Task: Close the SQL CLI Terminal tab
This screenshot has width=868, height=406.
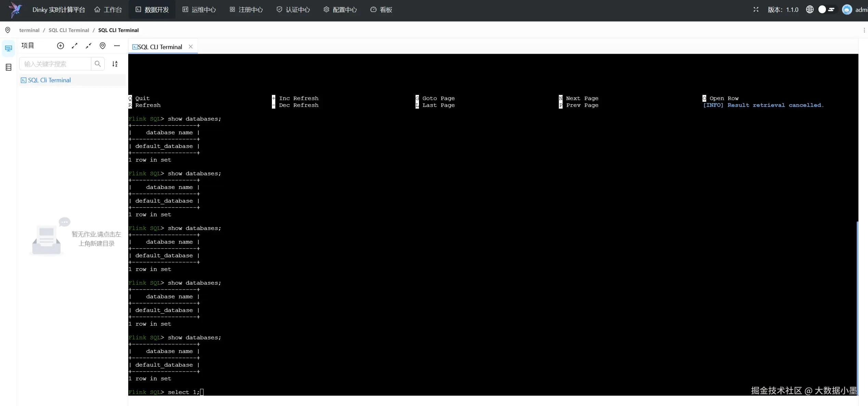Action: coord(191,47)
